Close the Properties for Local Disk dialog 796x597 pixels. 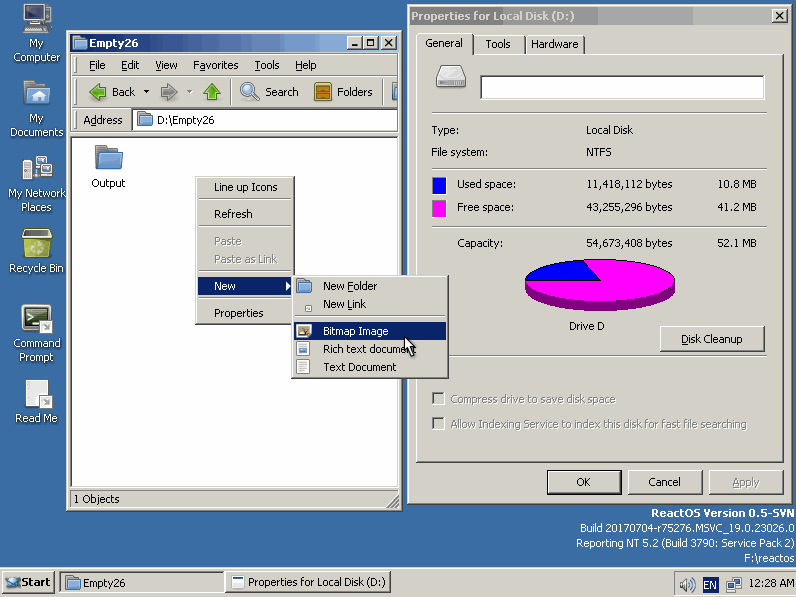779,16
